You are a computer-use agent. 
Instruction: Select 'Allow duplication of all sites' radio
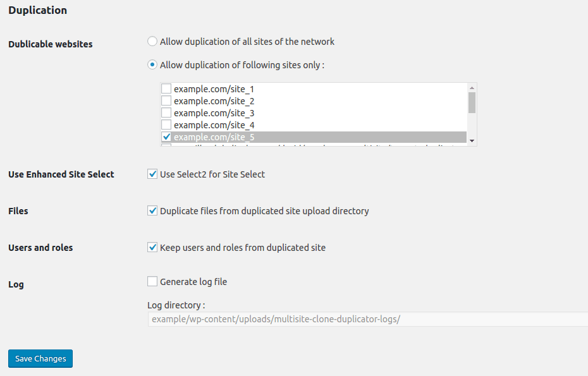(152, 41)
